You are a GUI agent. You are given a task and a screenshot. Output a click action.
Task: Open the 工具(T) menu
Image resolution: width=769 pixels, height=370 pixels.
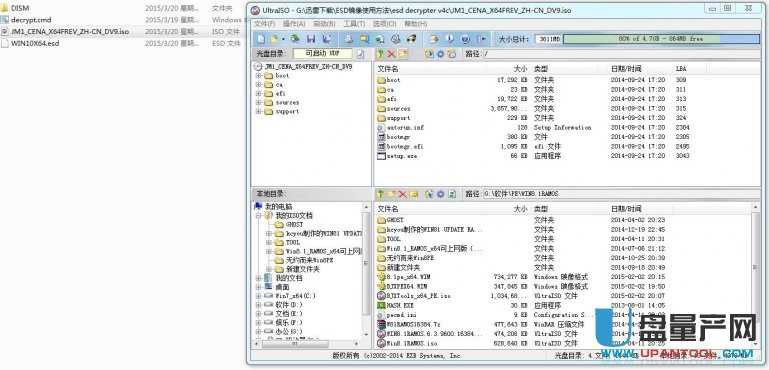click(x=354, y=24)
